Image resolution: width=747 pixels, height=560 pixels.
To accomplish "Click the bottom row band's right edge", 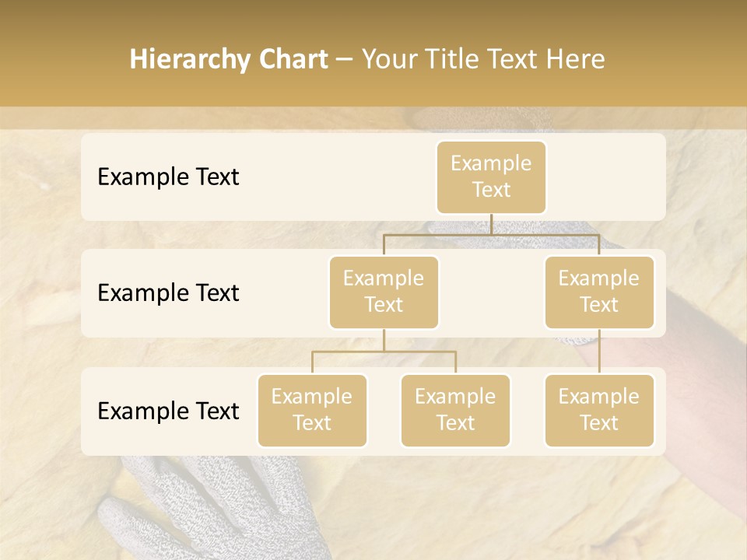I will point(660,411).
